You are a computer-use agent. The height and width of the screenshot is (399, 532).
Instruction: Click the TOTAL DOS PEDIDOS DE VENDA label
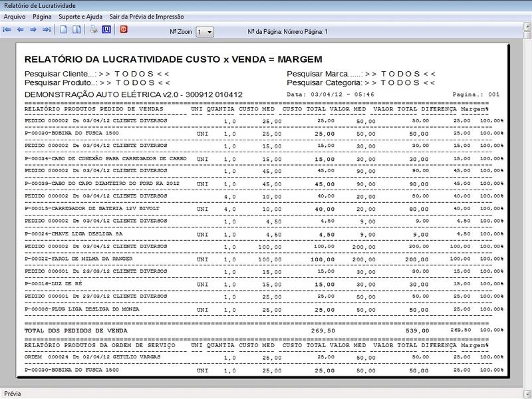tap(76, 331)
